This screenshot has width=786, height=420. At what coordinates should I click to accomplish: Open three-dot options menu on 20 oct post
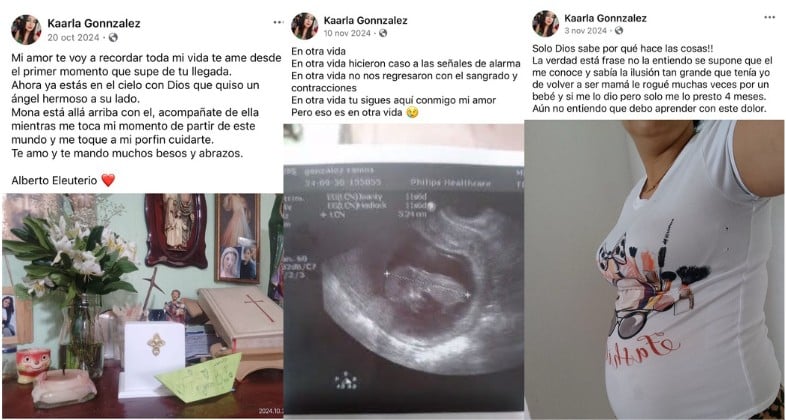[x=278, y=22]
